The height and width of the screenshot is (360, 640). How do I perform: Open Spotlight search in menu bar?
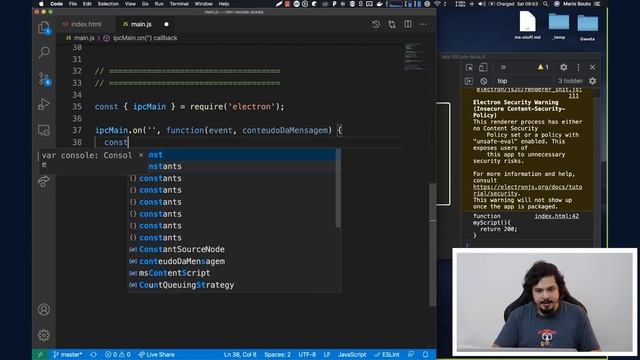545,4
